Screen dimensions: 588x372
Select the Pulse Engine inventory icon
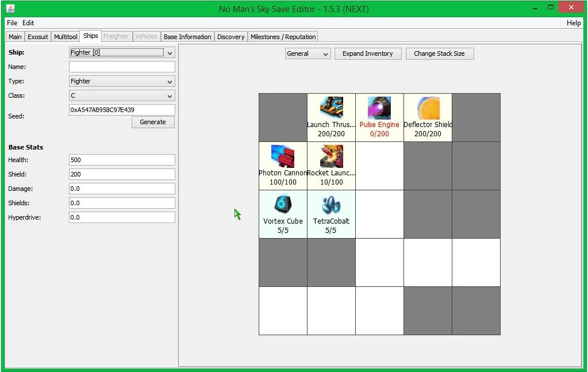point(379,108)
